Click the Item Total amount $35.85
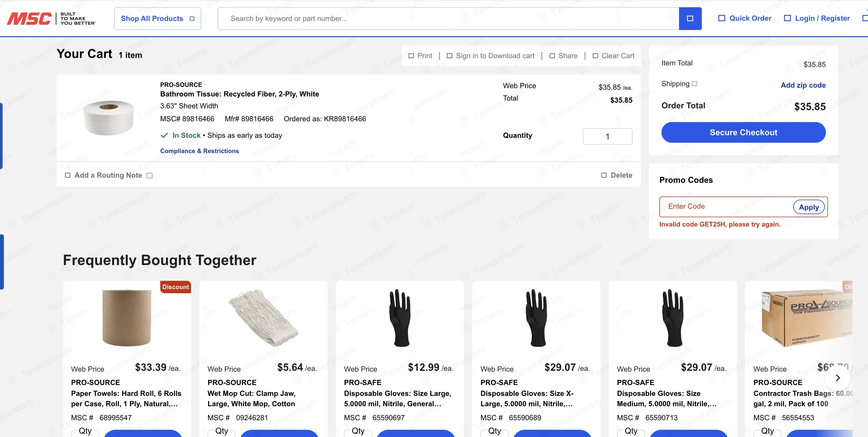The height and width of the screenshot is (437, 868). [814, 64]
